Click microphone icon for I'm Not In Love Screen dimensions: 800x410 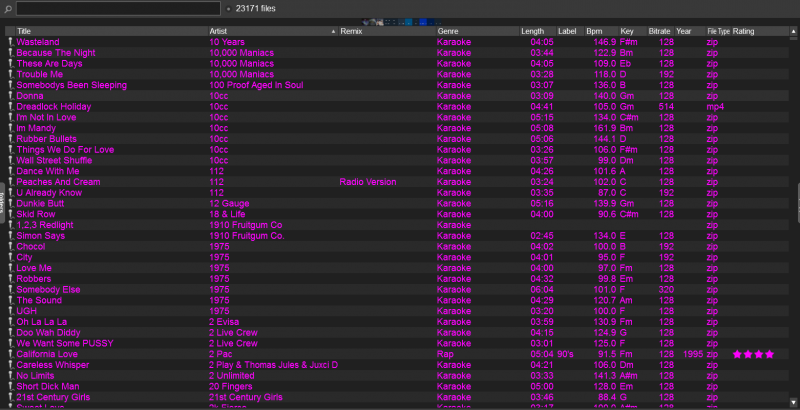tap(10, 117)
